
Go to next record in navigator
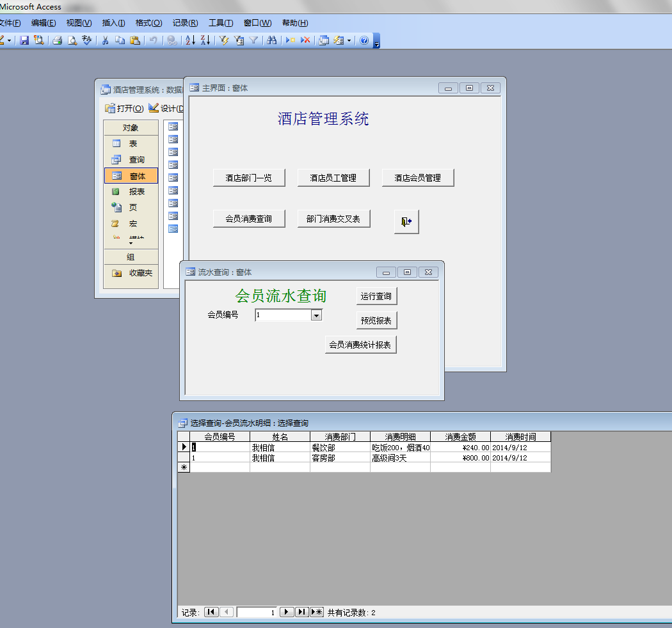[286, 612]
